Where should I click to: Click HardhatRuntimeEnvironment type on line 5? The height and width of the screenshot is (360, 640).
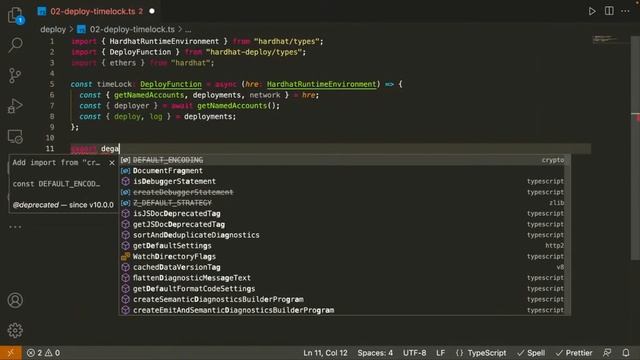(322, 84)
